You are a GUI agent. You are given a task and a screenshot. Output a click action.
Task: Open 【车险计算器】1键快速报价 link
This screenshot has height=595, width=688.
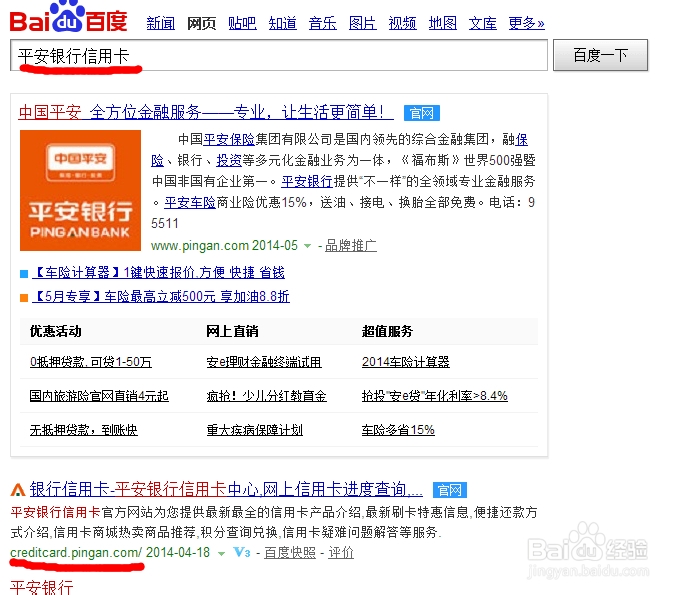(x=158, y=273)
